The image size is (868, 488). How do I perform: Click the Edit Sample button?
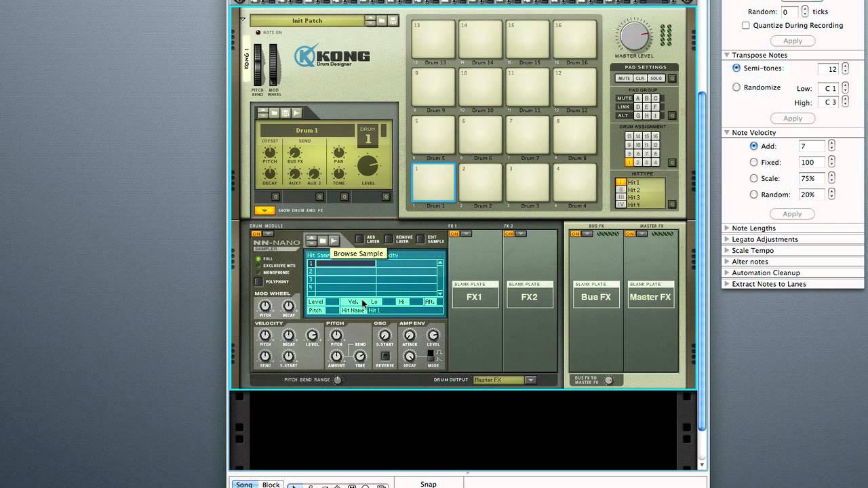[x=420, y=239]
